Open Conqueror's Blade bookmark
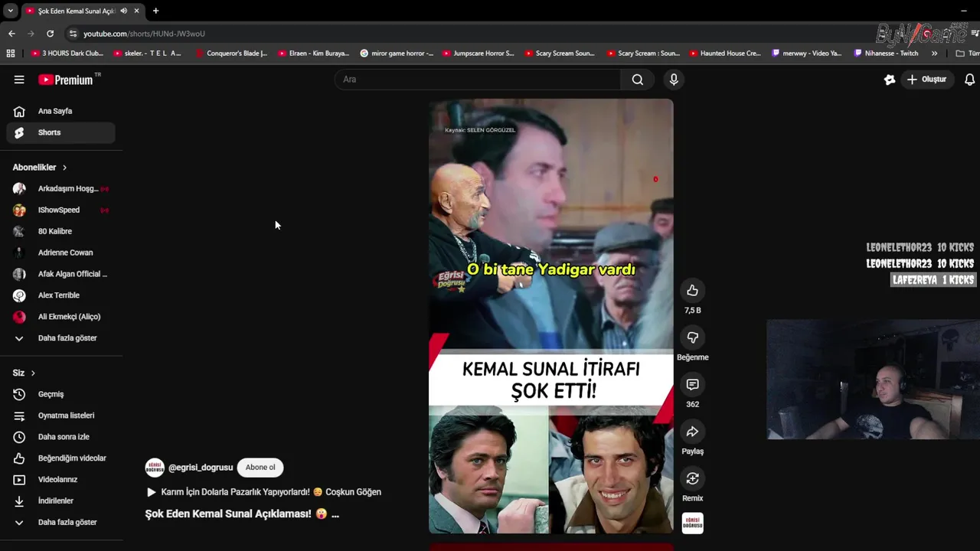 pos(231,54)
